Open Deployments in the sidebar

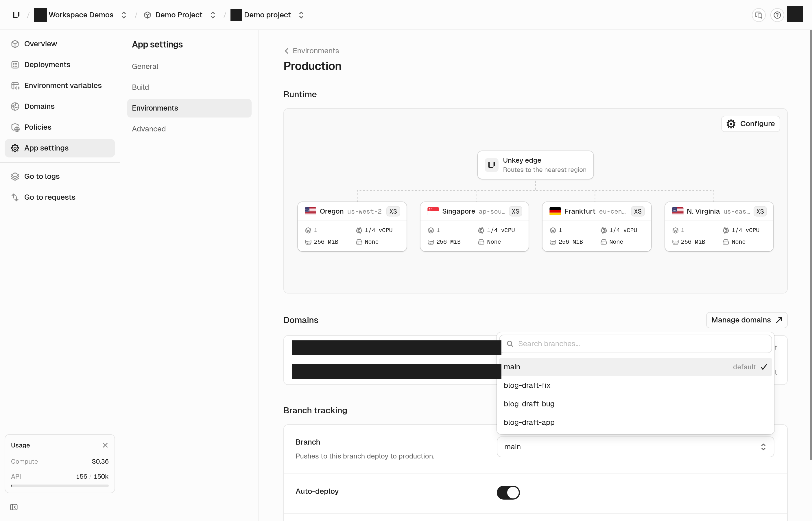[60, 65]
